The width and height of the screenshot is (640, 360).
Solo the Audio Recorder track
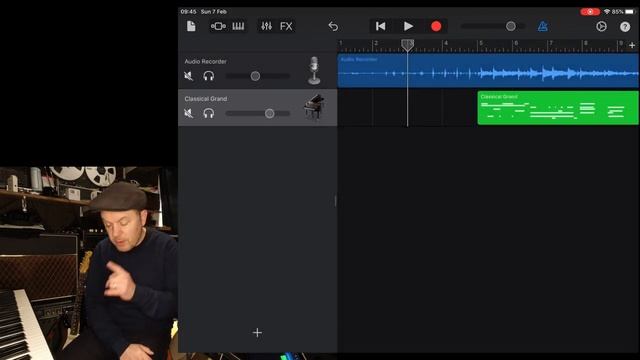(x=209, y=76)
